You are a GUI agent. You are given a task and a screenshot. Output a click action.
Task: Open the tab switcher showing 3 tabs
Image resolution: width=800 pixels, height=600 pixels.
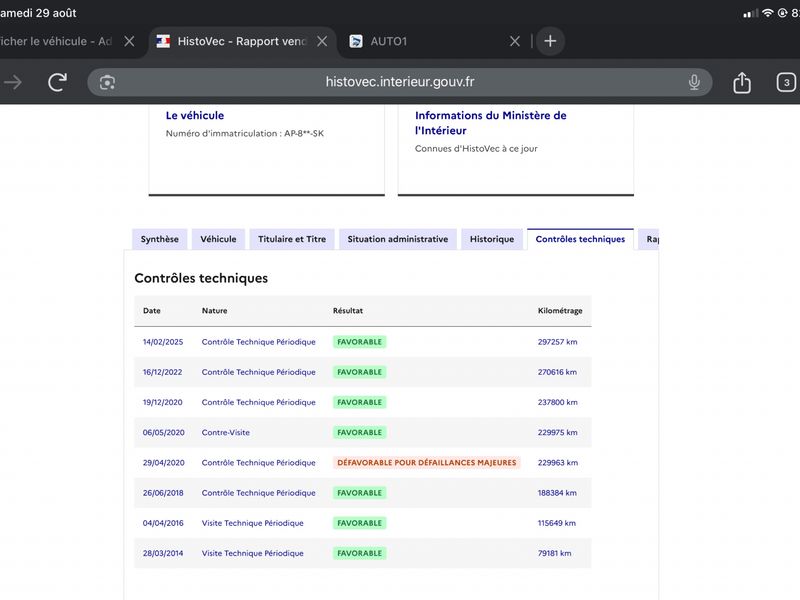point(786,82)
